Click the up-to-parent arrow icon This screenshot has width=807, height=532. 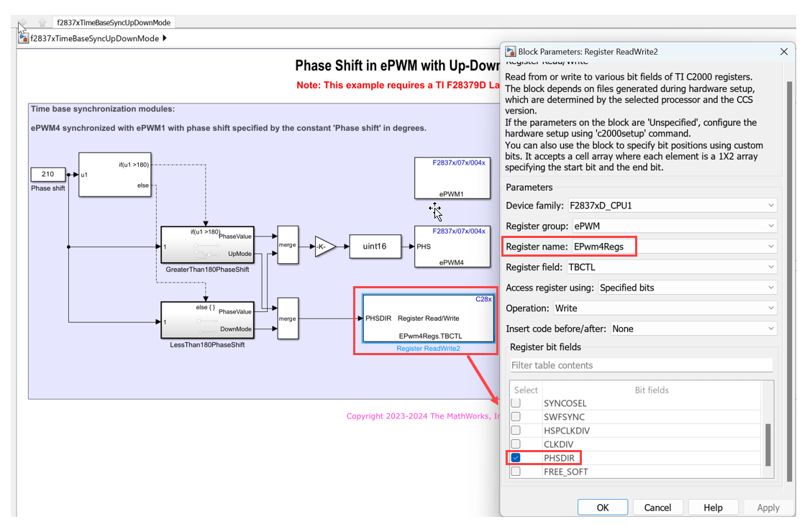(x=42, y=22)
